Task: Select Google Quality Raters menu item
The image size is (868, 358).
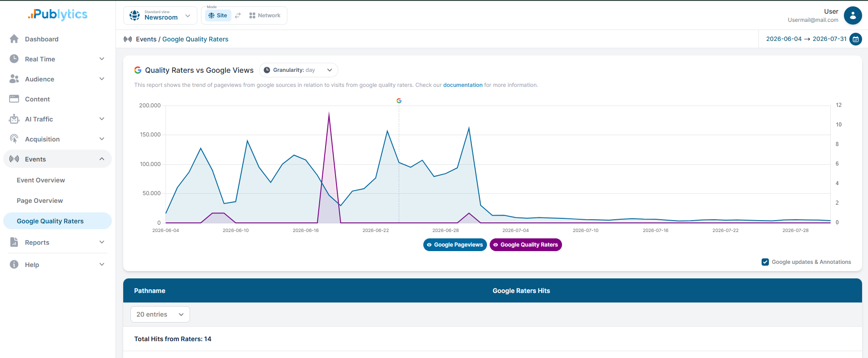Action: coord(57,221)
